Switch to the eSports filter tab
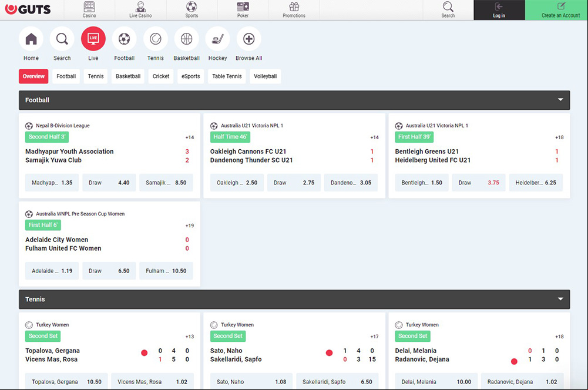This screenshot has width=588, height=390. coord(190,76)
